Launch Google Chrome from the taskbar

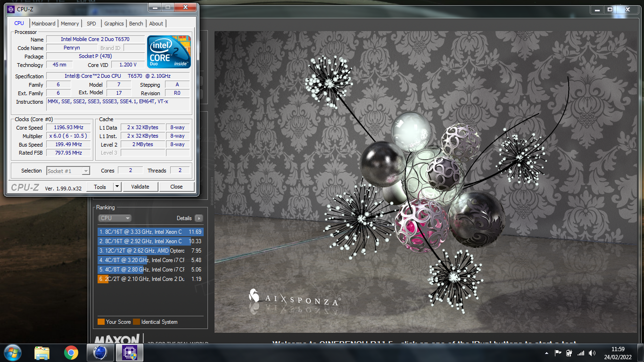point(71,353)
